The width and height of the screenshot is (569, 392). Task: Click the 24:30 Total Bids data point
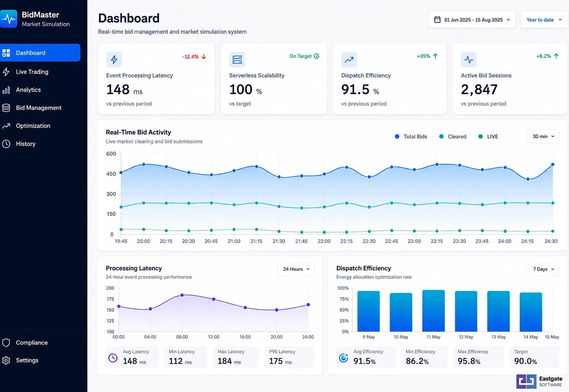(x=553, y=164)
